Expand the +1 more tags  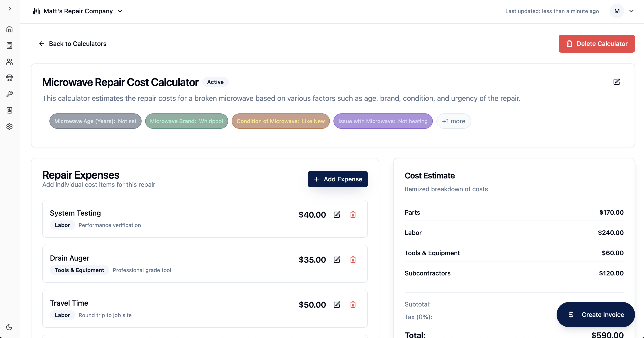click(453, 121)
